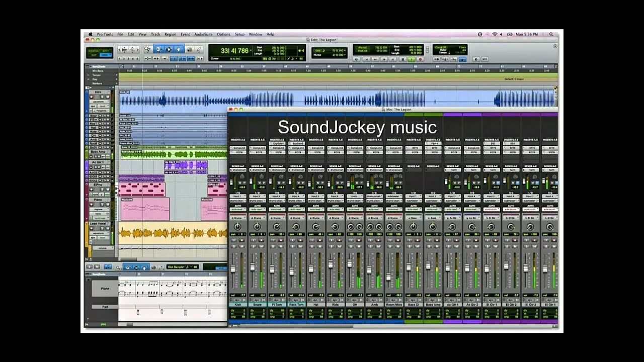Image resolution: width=644 pixels, height=362 pixels.
Task: Toggle Pre-roll in transport
Action: pos(363,47)
